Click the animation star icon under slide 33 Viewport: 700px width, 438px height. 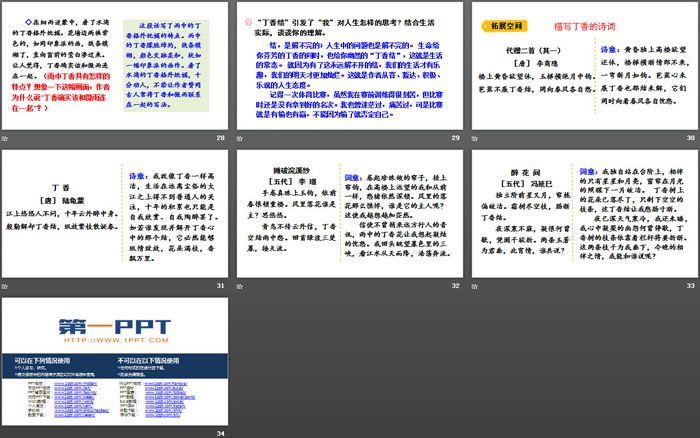coord(474,287)
